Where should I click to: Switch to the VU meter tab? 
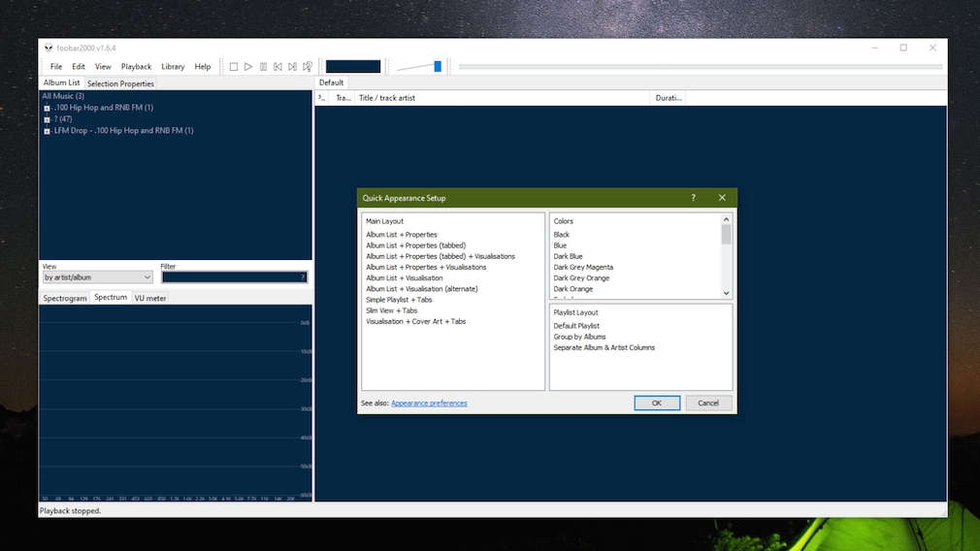click(x=150, y=298)
